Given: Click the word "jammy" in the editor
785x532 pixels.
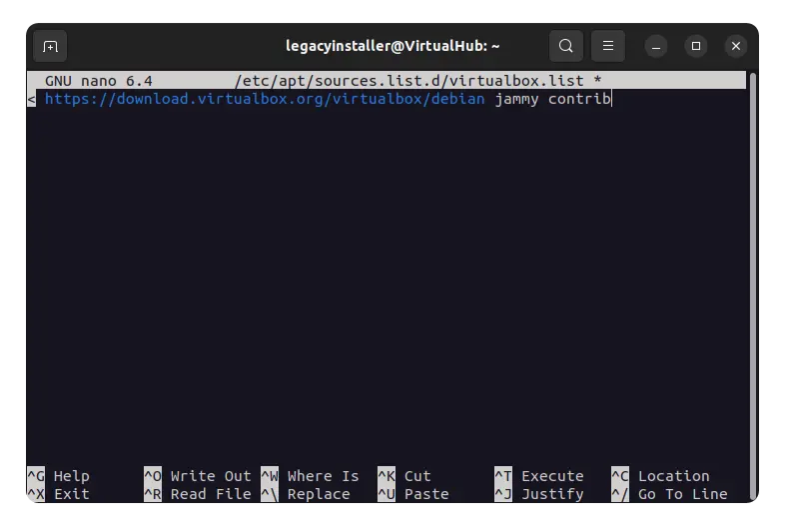Looking at the screenshot, I should click(x=516, y=99).
